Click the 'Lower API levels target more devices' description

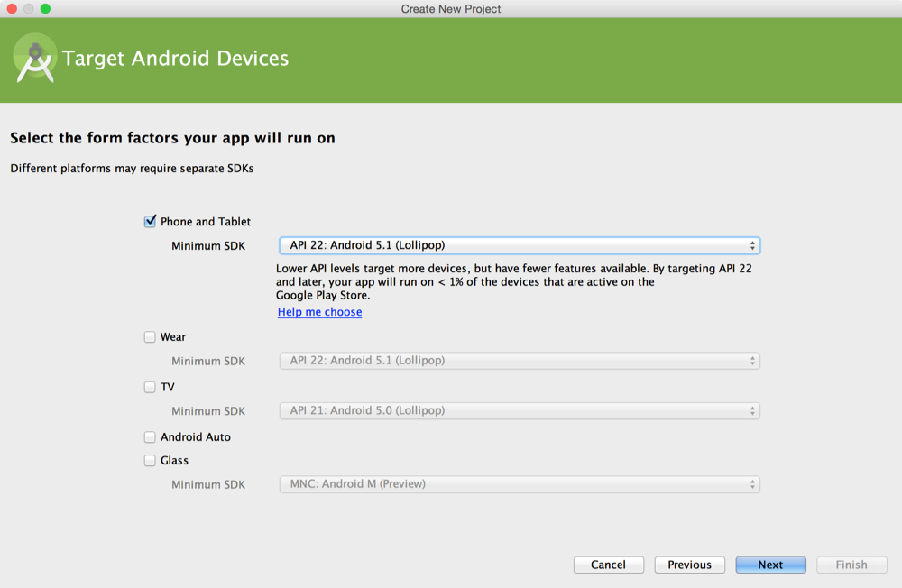click(514, 282)
